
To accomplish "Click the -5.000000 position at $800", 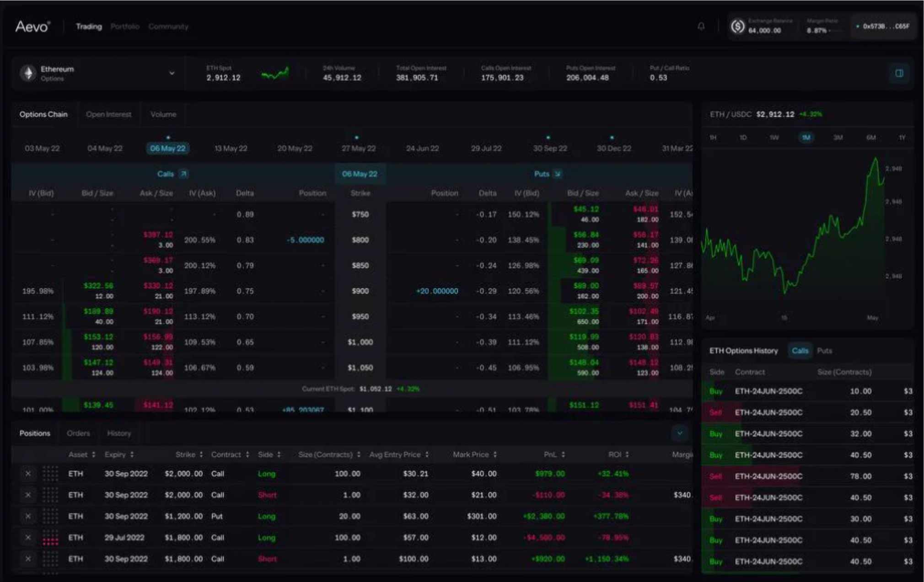I will [305, 240].
